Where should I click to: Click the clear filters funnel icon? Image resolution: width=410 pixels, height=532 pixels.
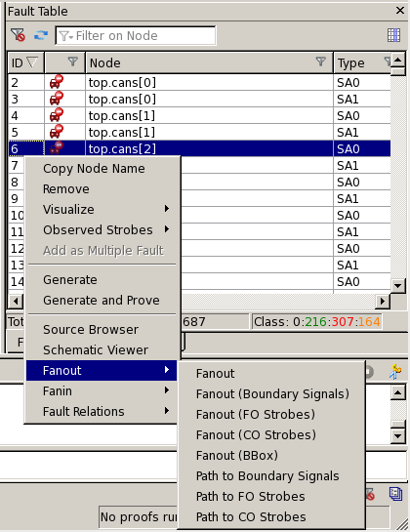(x=18, y=35)
